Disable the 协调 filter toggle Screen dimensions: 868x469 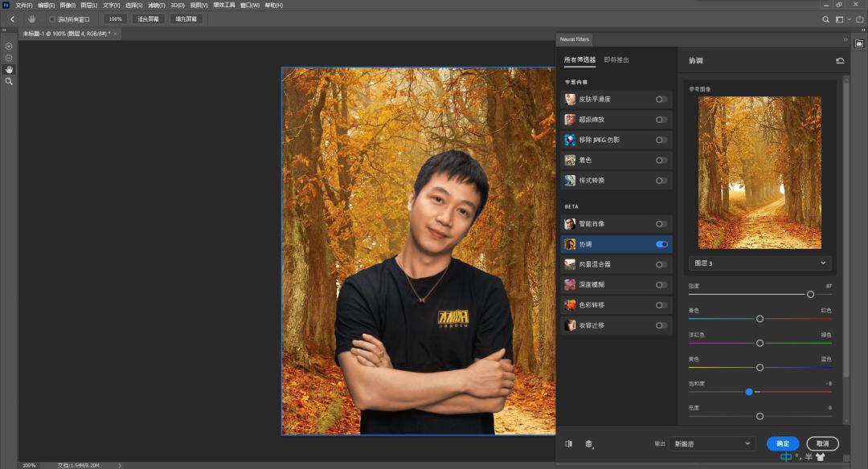[x=661, y=243]
